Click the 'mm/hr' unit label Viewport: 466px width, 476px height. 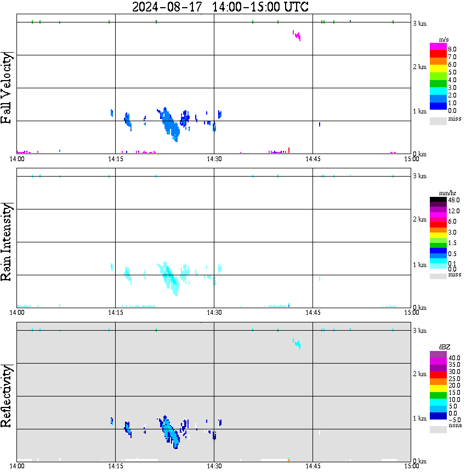coord(447,193)
